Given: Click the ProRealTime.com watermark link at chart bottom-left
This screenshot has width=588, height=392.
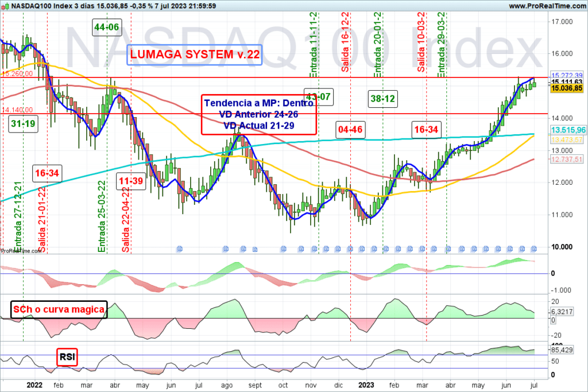Looking at the screenshot, I should click(x=21, y=251).
